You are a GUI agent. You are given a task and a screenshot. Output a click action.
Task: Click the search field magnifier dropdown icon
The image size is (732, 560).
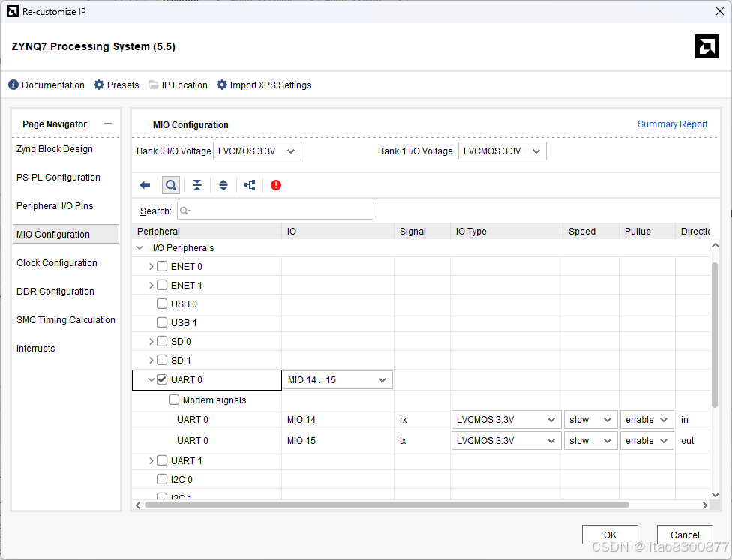(x=184, y=211)
